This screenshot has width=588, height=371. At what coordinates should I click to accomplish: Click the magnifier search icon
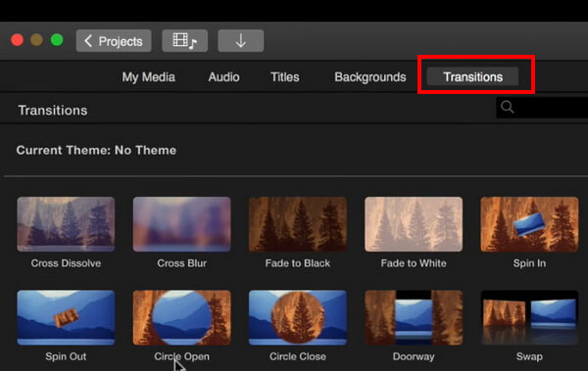[x=508, y=107]
